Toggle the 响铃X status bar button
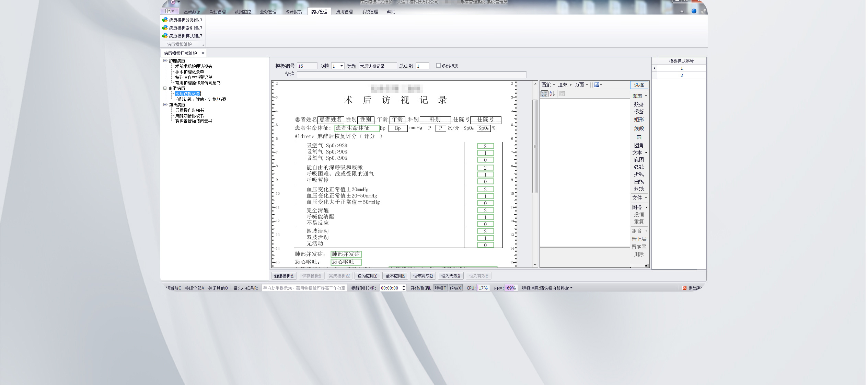This screenshot has height=385, width=868. (455, 288)
